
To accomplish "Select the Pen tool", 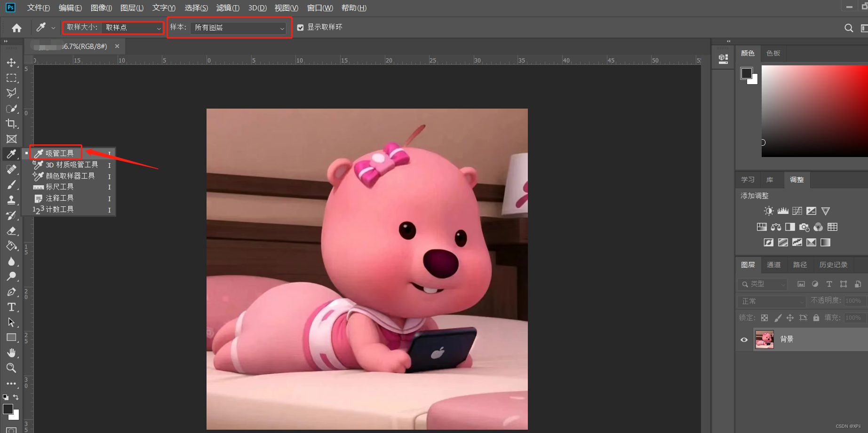I will [11, 292].
